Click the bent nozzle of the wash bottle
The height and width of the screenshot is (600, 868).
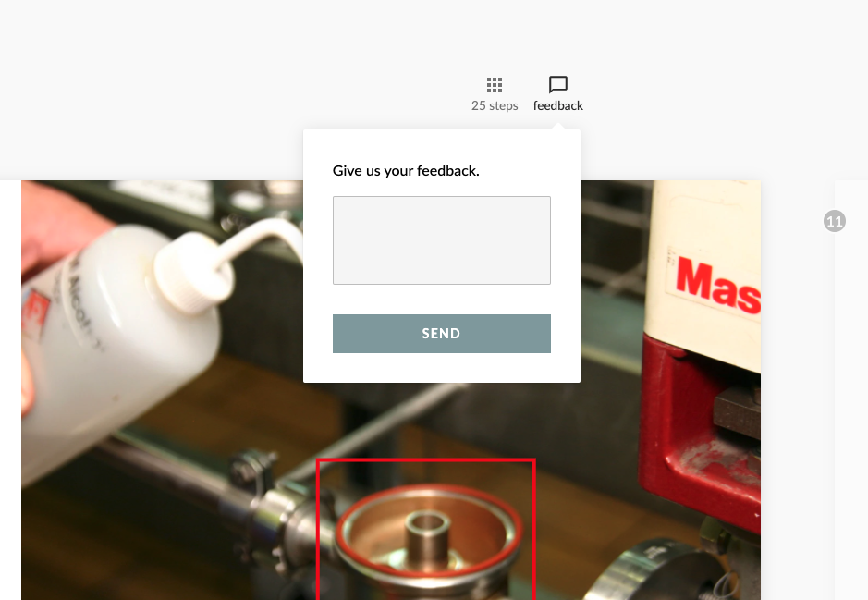pyautogui.click(x=260, y=239)
